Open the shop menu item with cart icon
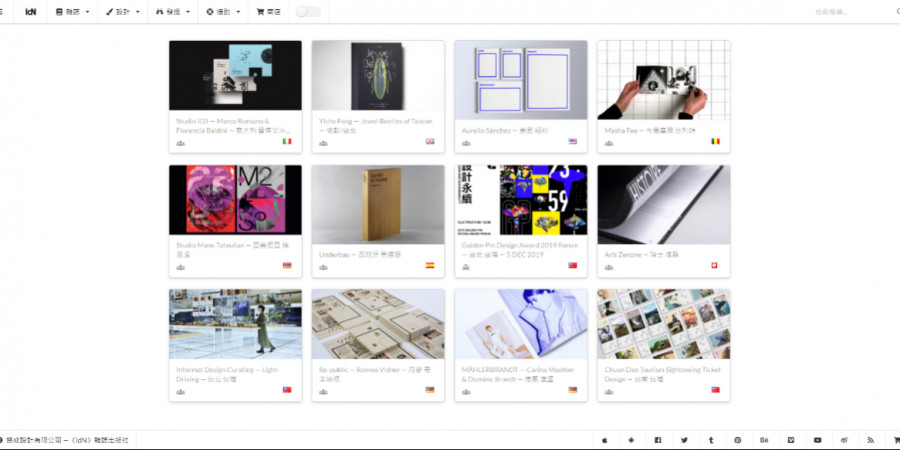Viewport: 900px width, 450px height. 269,11
